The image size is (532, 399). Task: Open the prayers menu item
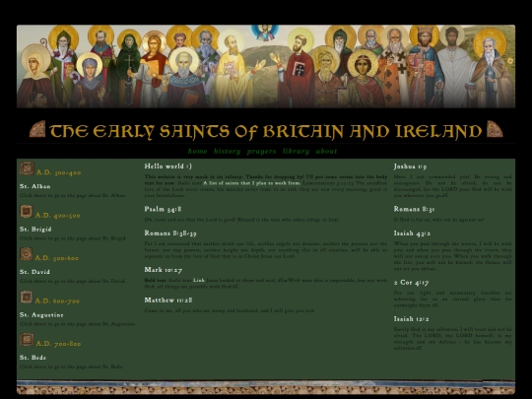(262, 152)
